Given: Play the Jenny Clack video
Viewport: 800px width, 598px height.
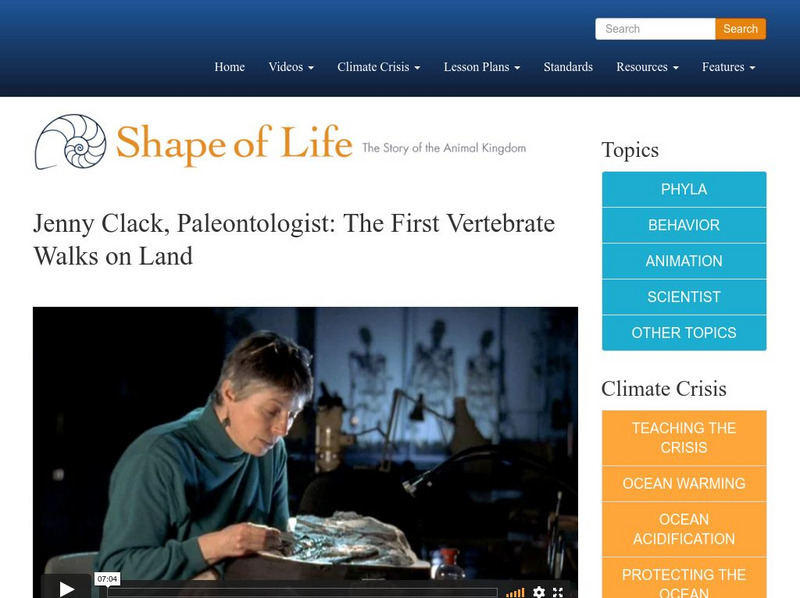Looking at the screenshot, I should (67, 589).
